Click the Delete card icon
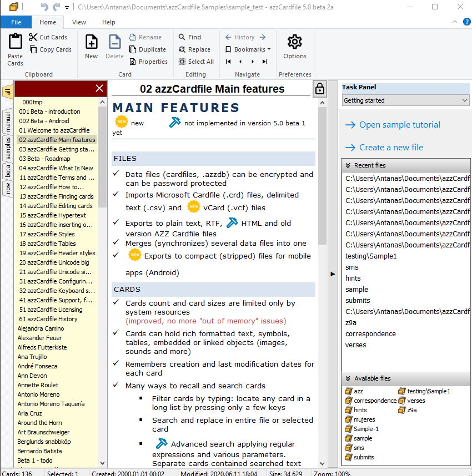472x476 pixels. [x=114, y=47]
